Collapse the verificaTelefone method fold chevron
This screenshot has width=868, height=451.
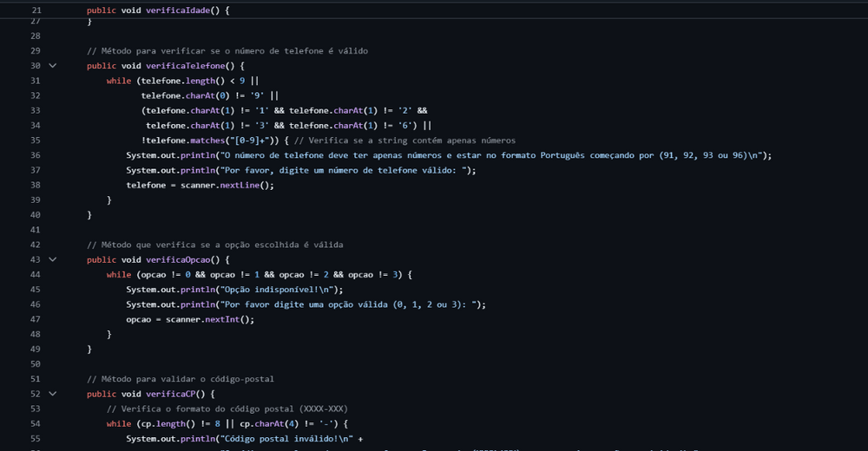pos(52,66)
